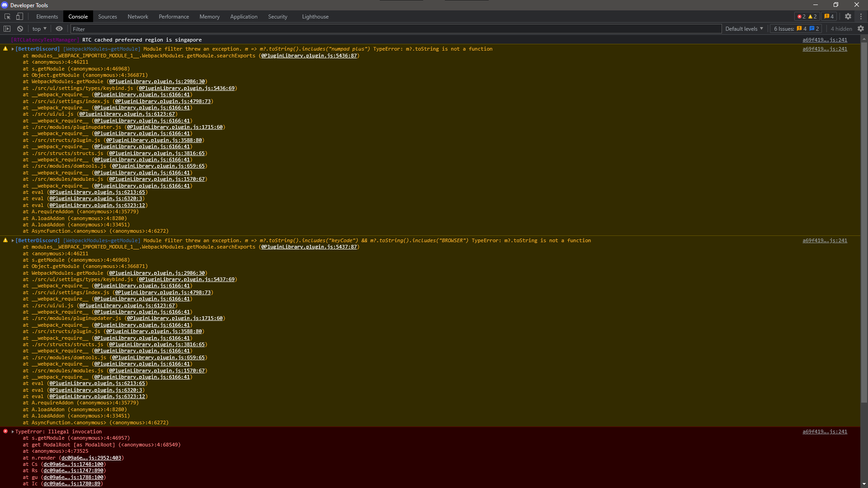
Task: Open dc09a6e…js:1780:89 Ic link
Action: click(72, 483)
